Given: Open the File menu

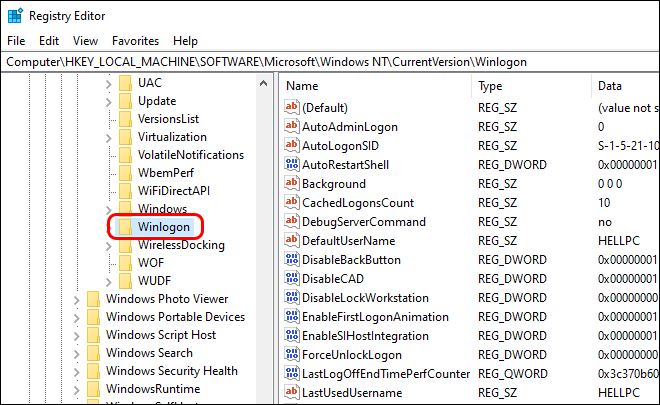Looking at the screenshot, I should click(16, 41).
